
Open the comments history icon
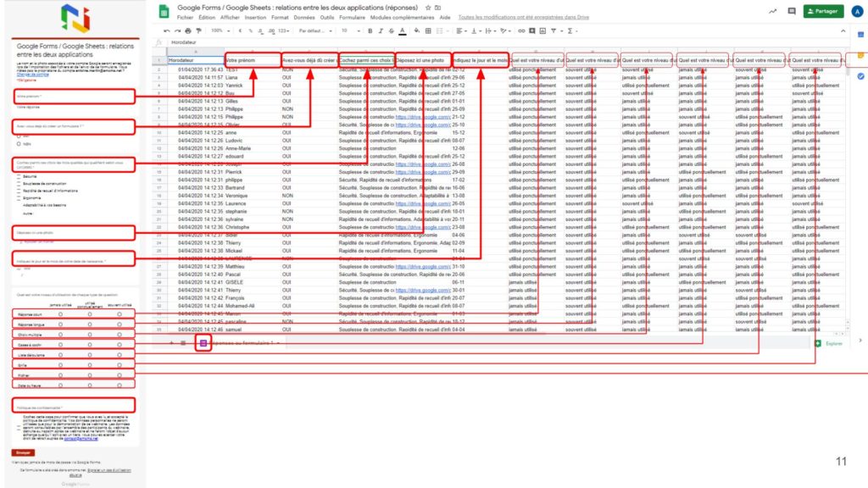point(792,11)
